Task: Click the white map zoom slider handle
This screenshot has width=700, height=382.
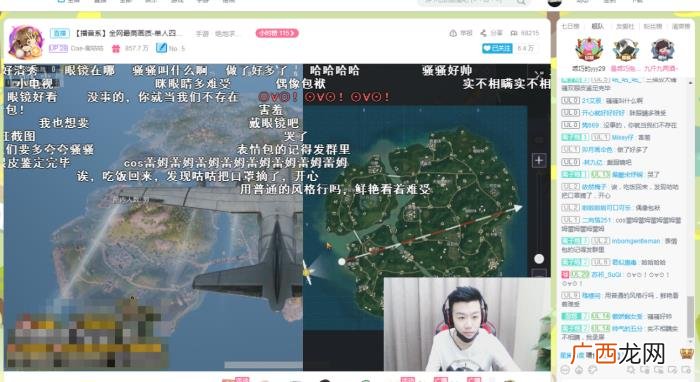Action: 539,259
